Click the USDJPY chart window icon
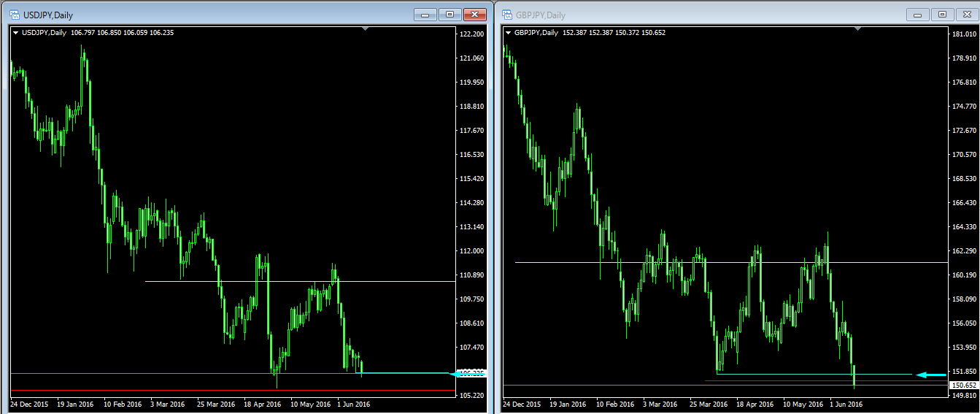 [x=14, y=15]
